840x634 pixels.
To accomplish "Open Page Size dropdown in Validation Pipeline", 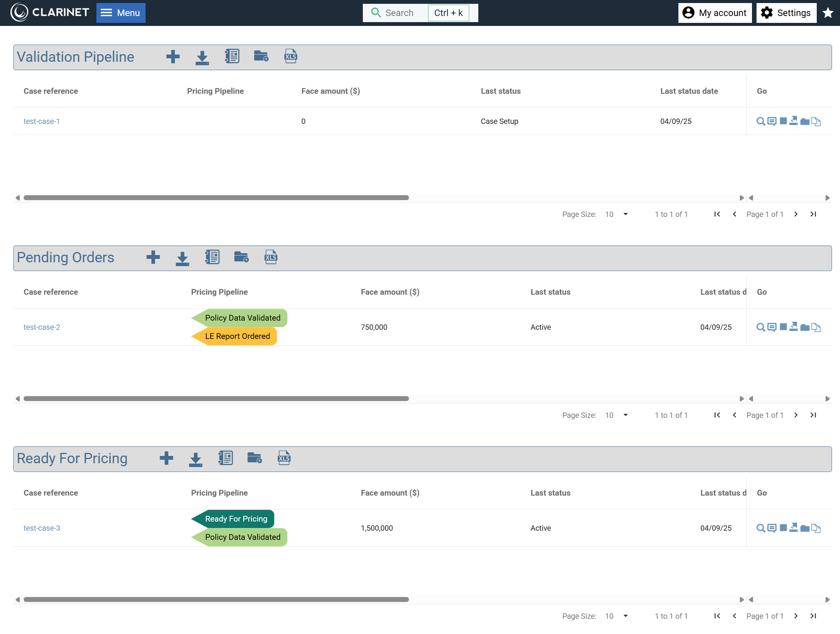I will [x=616, y=214].
